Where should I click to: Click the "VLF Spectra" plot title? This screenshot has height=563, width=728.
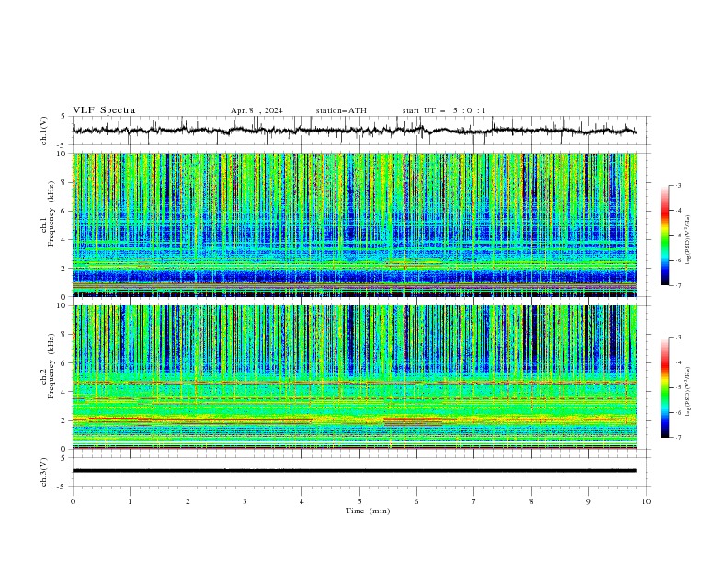[x=104, y=110]
